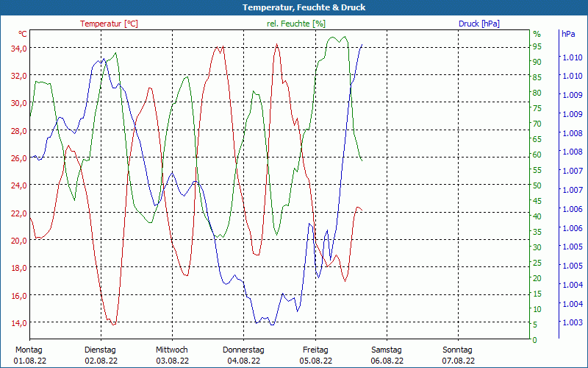
Task: Select the blue 'Druck [hPa]' legend label
Action: click(x=479, y=24)
